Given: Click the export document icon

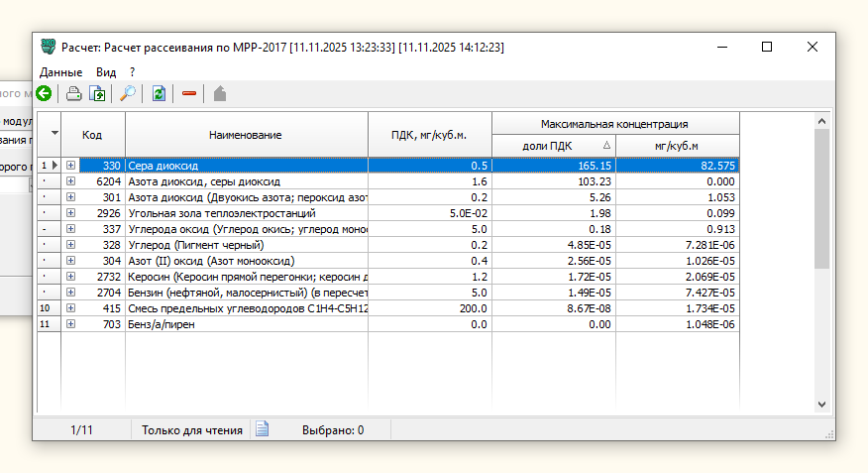Looking at the screenshot, I should tap(97, 94).
